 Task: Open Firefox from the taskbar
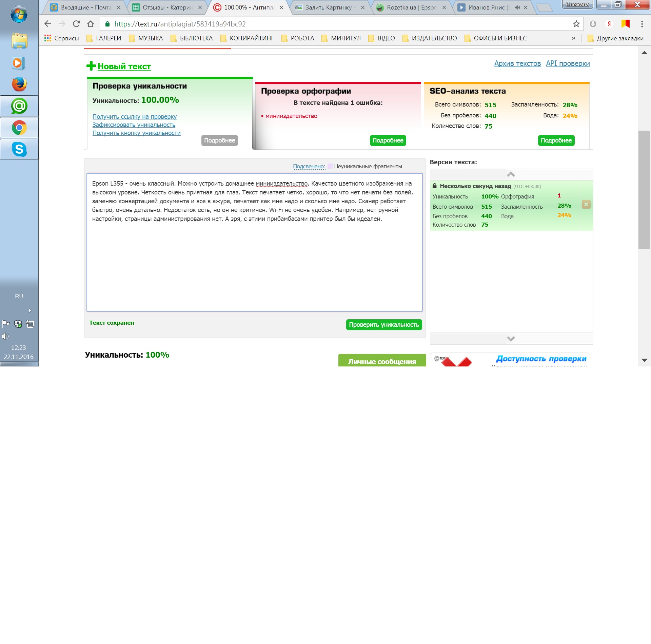19,84
